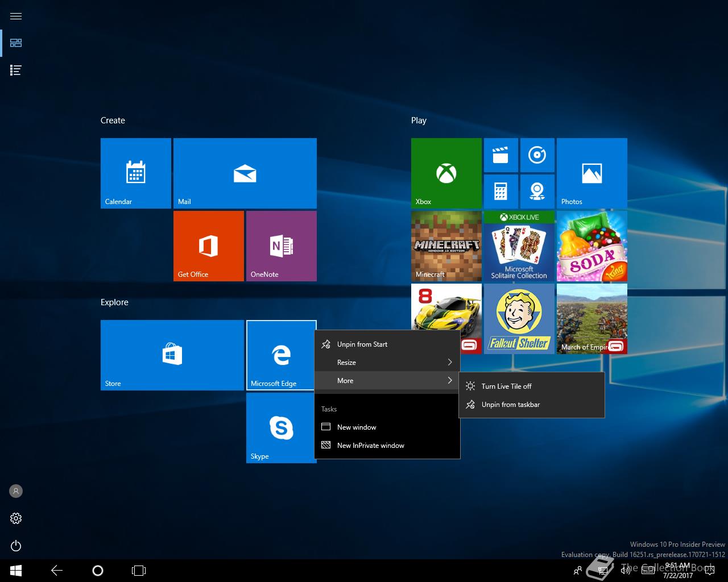The image size is (728, 582).
Task: Launch the Skype tile
Action: [x=282, y=428]
